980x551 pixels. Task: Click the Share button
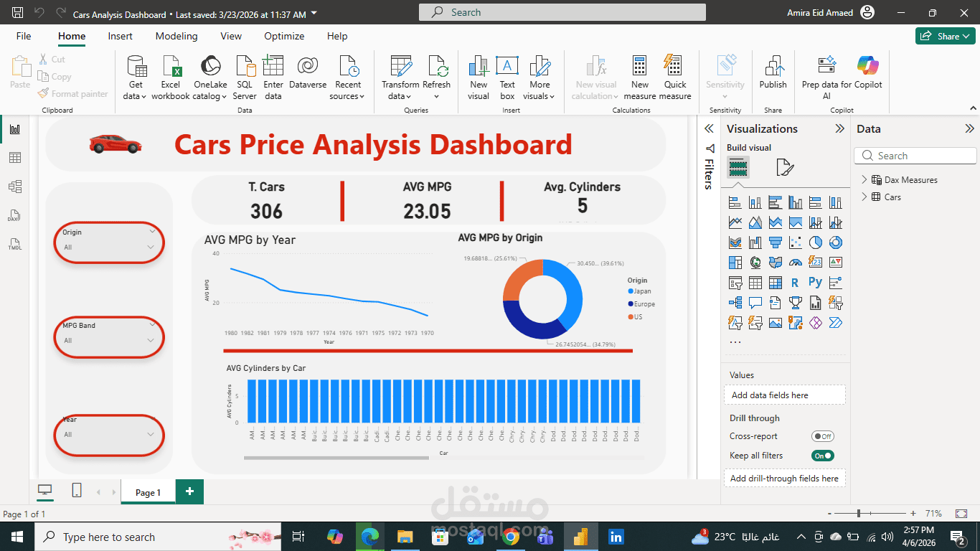point(945,35)
